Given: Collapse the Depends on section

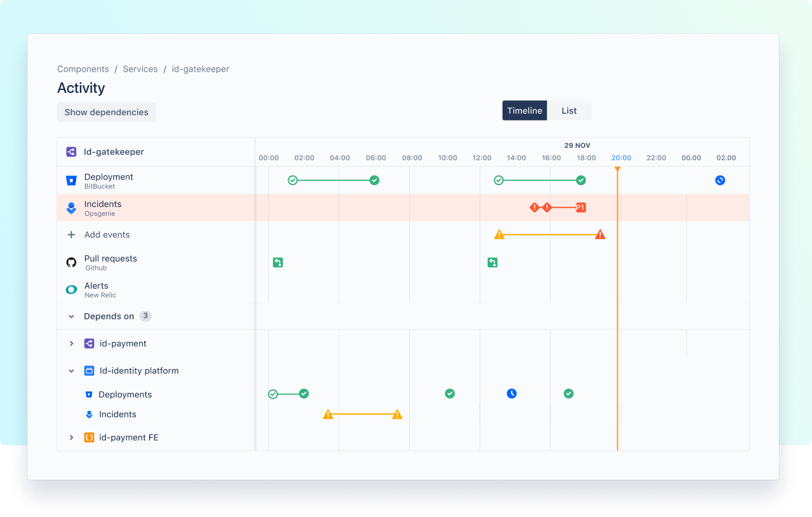Looking at the screenshot, I should coord(71,316).
